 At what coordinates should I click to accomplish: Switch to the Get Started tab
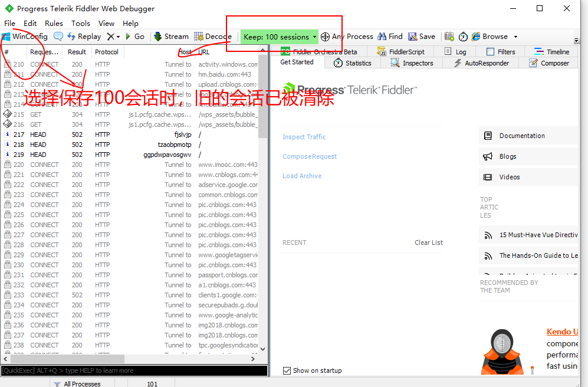pyautogui.click(x=297, y=63)
